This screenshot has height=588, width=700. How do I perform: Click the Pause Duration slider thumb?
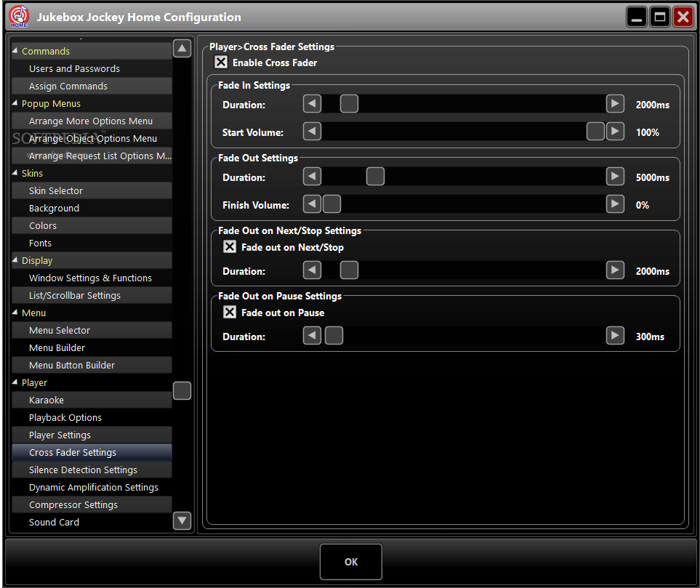334,336
